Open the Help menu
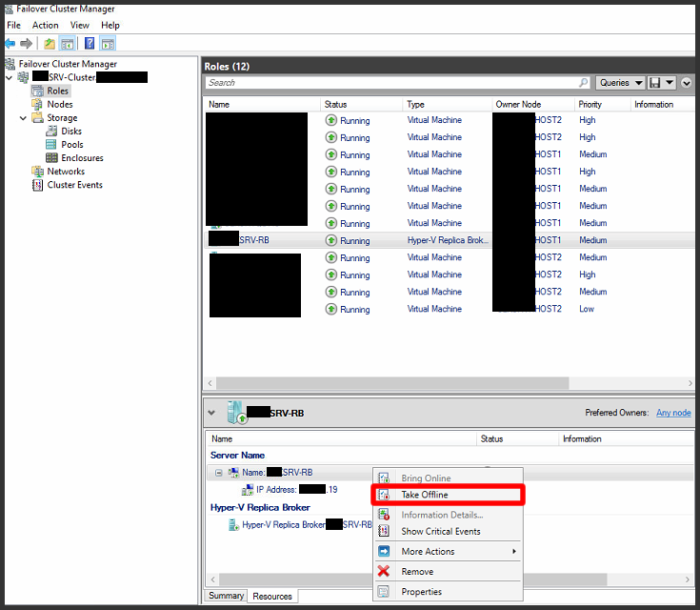The width and height of the screenshot is (700, 610). (x=110, y=25)
